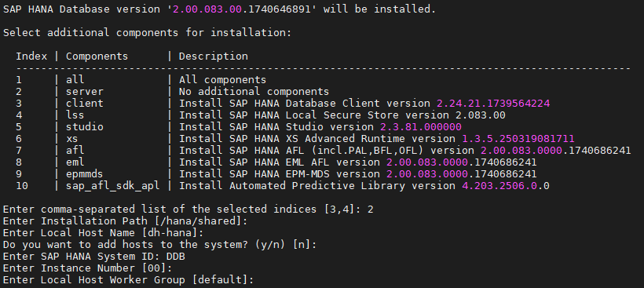The image size is (644, 288).
Task: Click the 'client' component name
Action: pyautogui.click(x=85, y=104)
